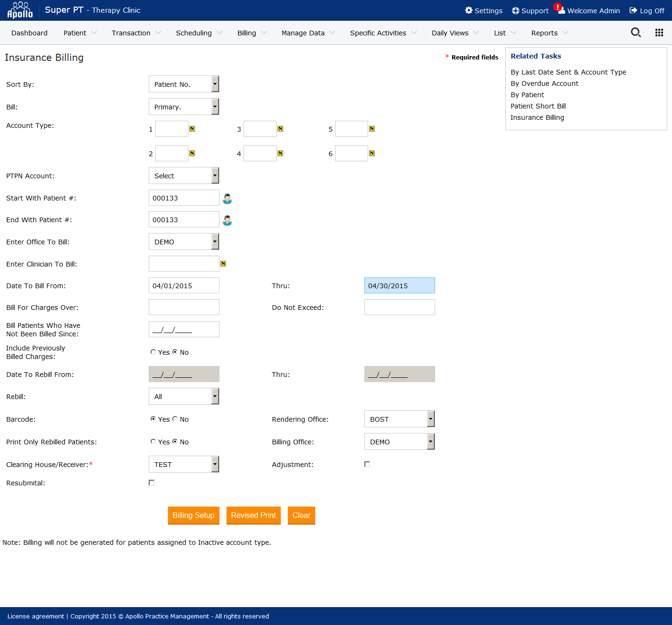
Task: Click the yellow N icon next to Account Type 6
Action: click(372, 153)
